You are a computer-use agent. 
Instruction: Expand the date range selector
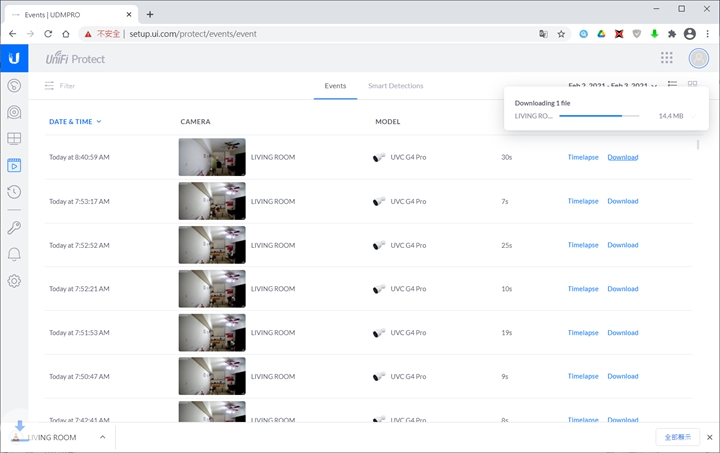click(612, 86)
